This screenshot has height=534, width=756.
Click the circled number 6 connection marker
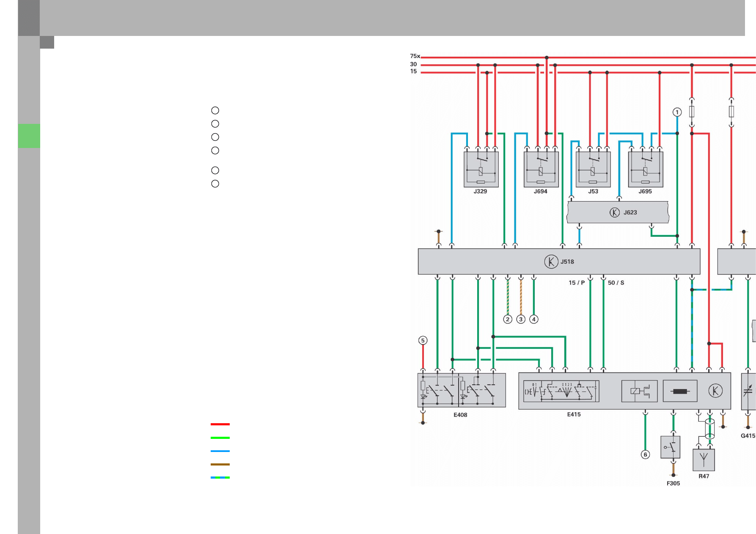tap(645, 455)
